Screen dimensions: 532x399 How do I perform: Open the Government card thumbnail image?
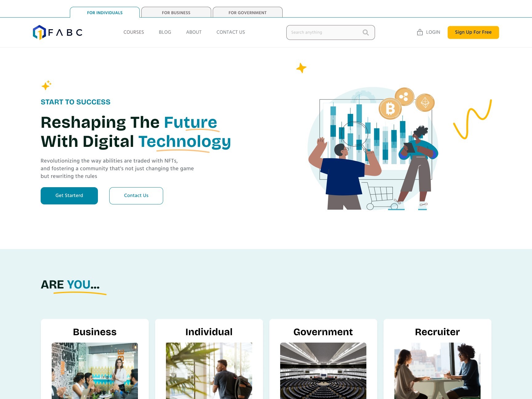[323, 371]
